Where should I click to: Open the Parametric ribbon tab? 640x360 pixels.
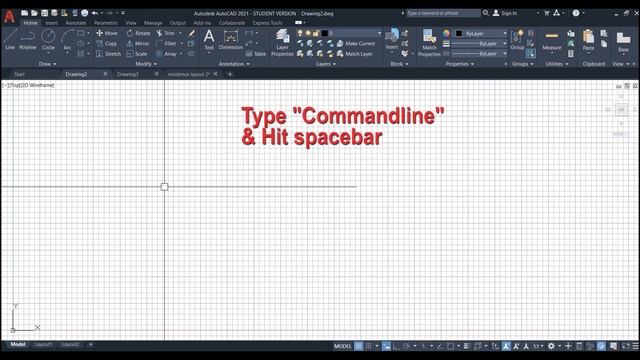click(x=105, y=23)
